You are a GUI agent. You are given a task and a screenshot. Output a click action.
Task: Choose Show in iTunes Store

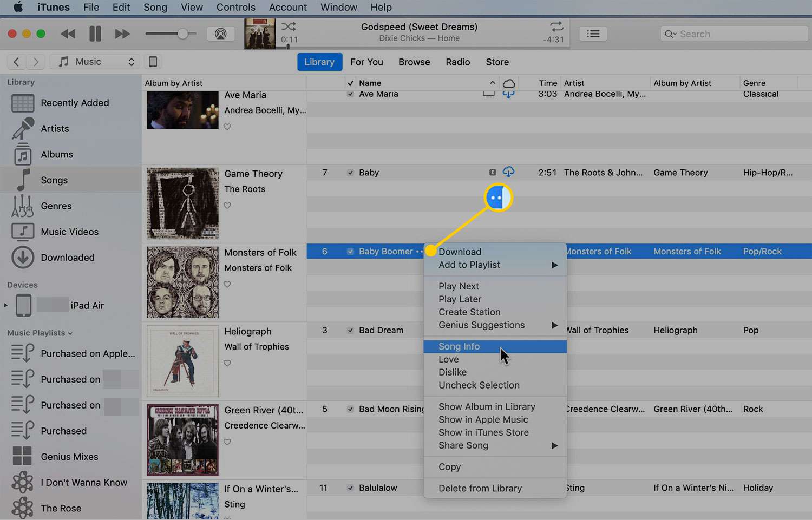click(x=495, y=432)
